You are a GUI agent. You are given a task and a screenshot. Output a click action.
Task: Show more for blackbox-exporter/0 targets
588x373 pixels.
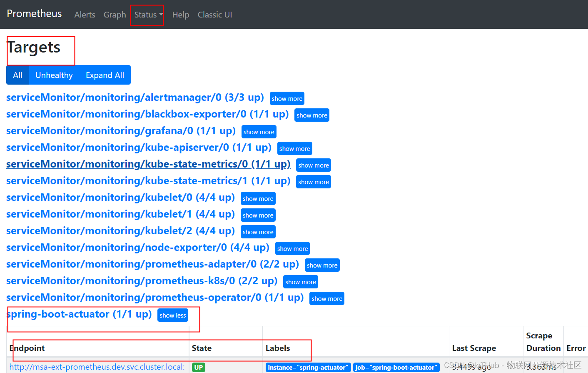(312, 115)
